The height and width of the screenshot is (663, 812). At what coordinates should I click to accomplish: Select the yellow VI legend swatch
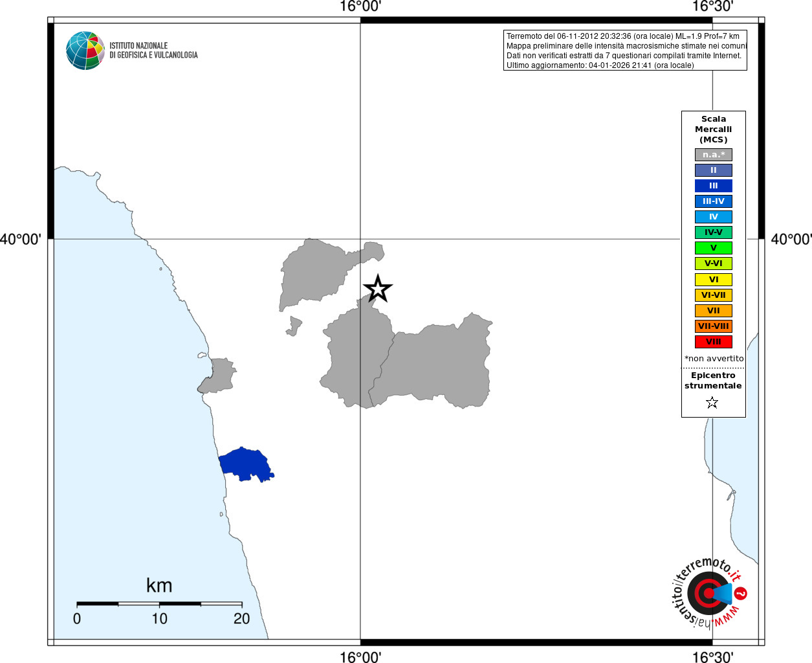coord(713,280)
